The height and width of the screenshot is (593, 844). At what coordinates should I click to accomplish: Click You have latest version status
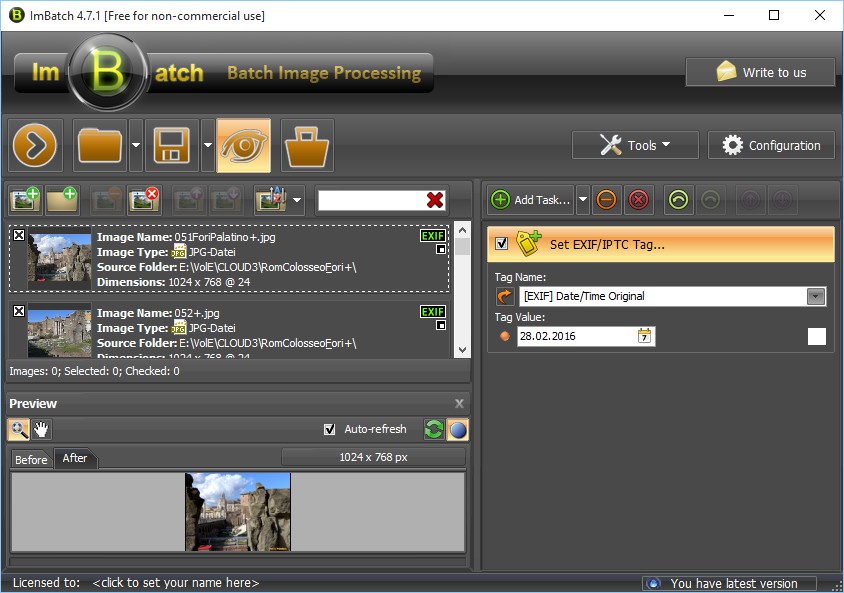click(x=729, y=583)
